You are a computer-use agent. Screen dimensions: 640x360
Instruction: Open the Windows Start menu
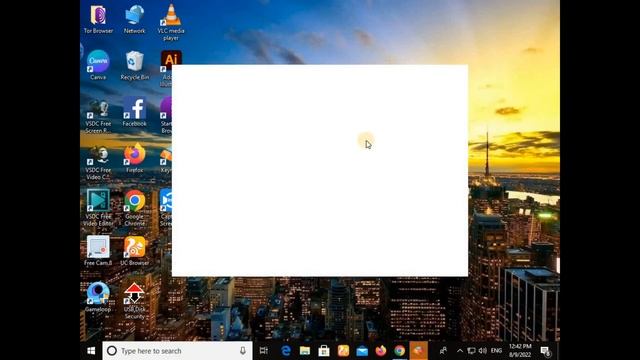pyautogui.click(x=91, y=351)
